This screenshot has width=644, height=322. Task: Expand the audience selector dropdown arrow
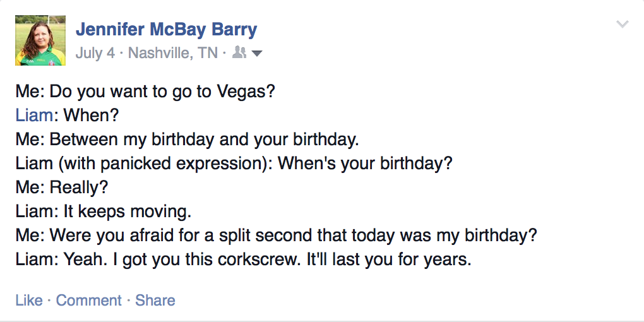(257, 54)
